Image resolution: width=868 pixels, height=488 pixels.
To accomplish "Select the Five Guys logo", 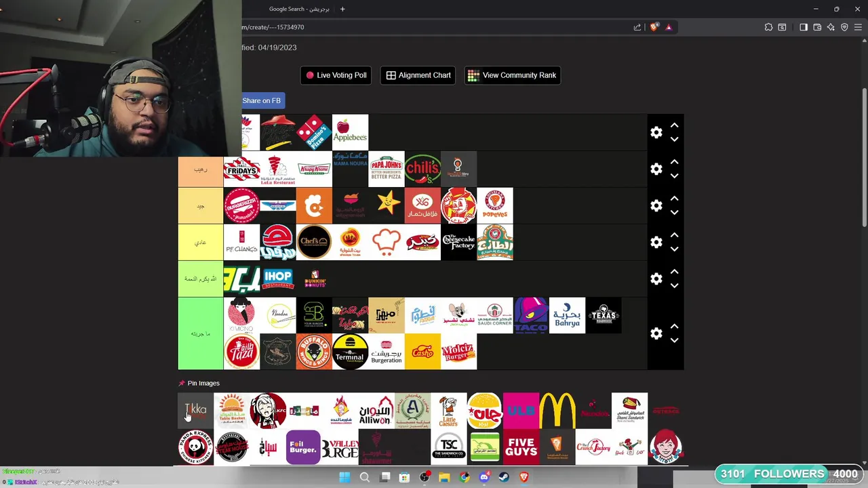I will click(x=521, y=447).
